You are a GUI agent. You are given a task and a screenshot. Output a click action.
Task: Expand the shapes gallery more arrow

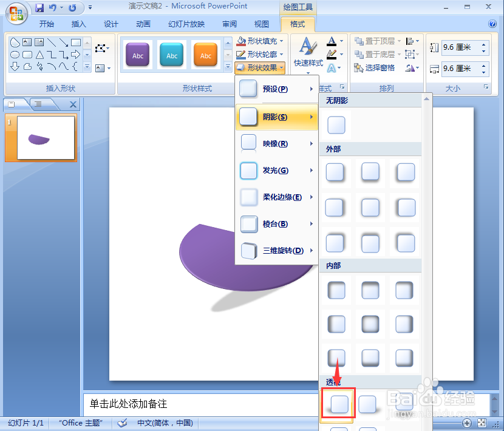[87, 67]
